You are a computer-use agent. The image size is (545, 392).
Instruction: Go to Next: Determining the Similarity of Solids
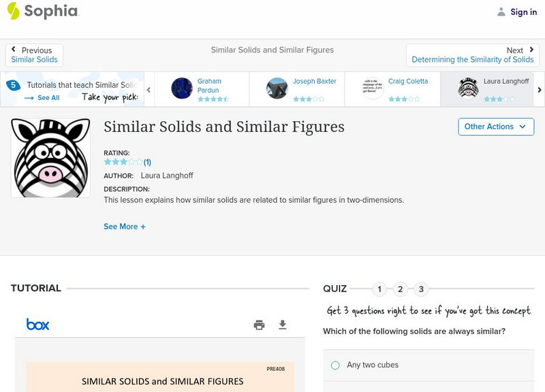tap(473, 55)
